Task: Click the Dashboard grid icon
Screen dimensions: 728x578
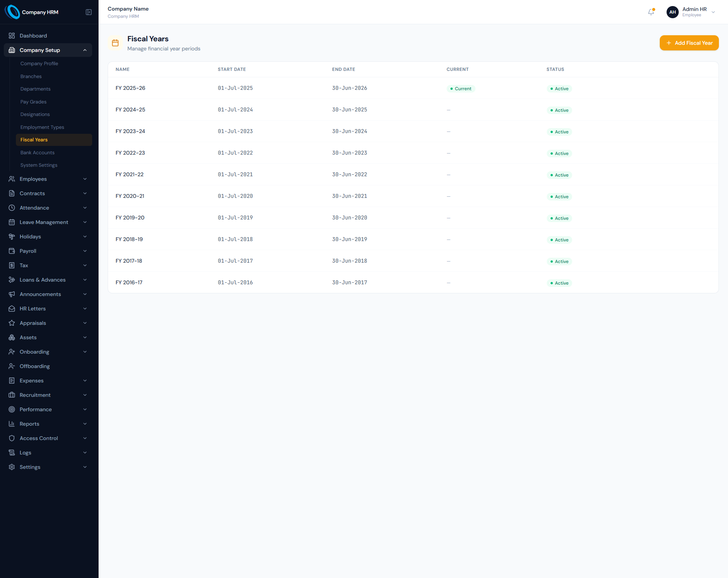Action: [12, 36]
